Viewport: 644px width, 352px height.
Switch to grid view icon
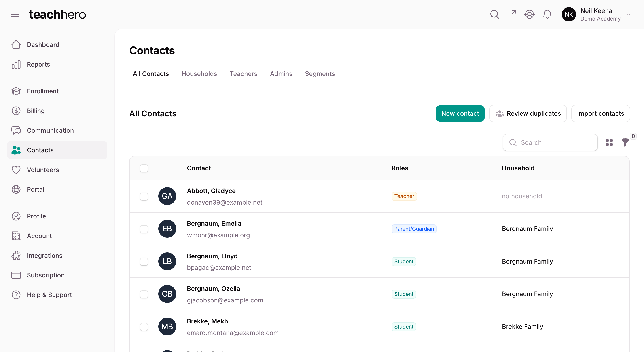[x=609, y=142]
